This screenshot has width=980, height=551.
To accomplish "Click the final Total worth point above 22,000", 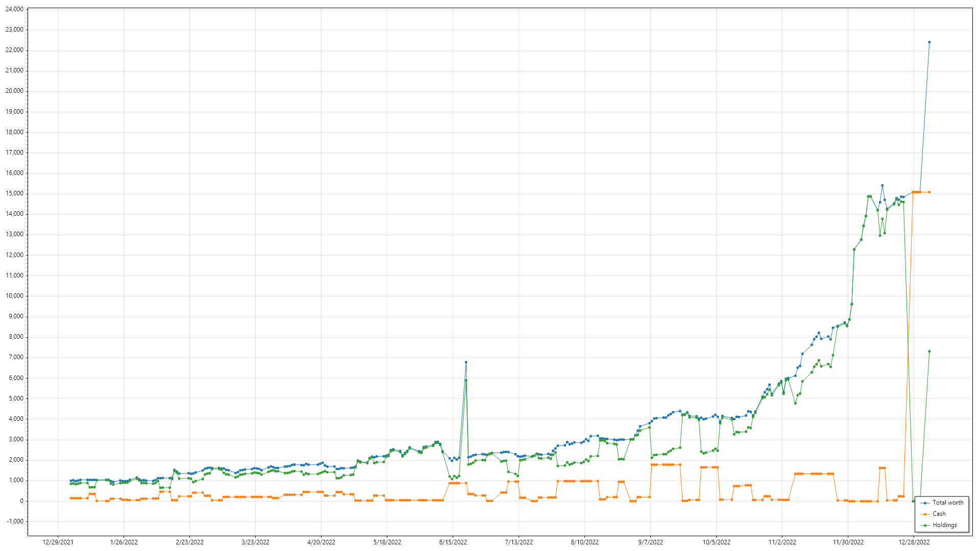I will 929,42.
